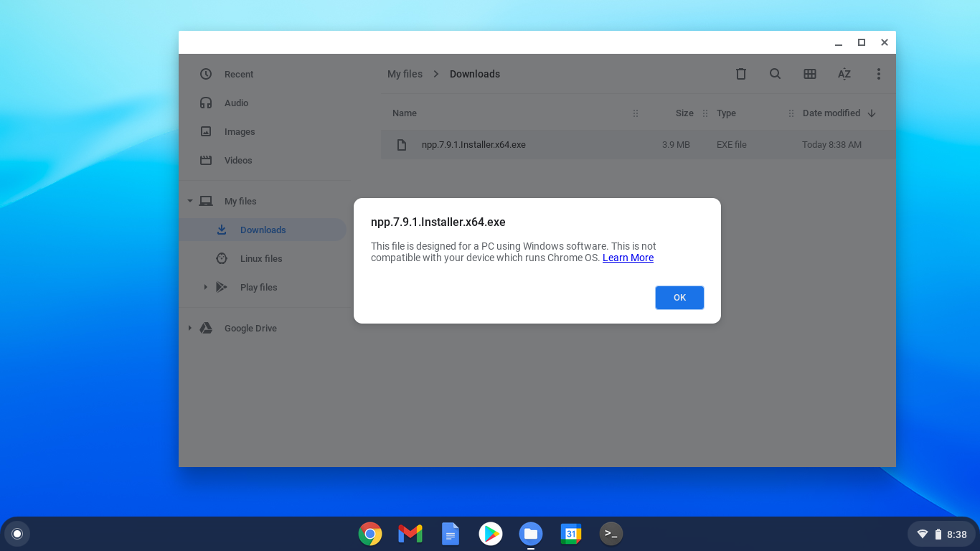980x551 pixels.
Task: Click the Delete trash icon
Action: coord(741,74)
